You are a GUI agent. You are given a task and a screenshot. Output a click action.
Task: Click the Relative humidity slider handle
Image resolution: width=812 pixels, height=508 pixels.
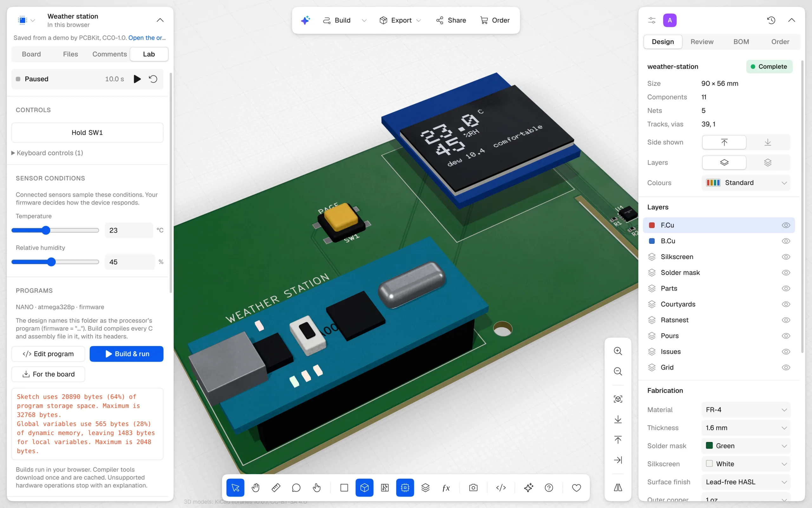pyautogui.click(x=51, y=262)
